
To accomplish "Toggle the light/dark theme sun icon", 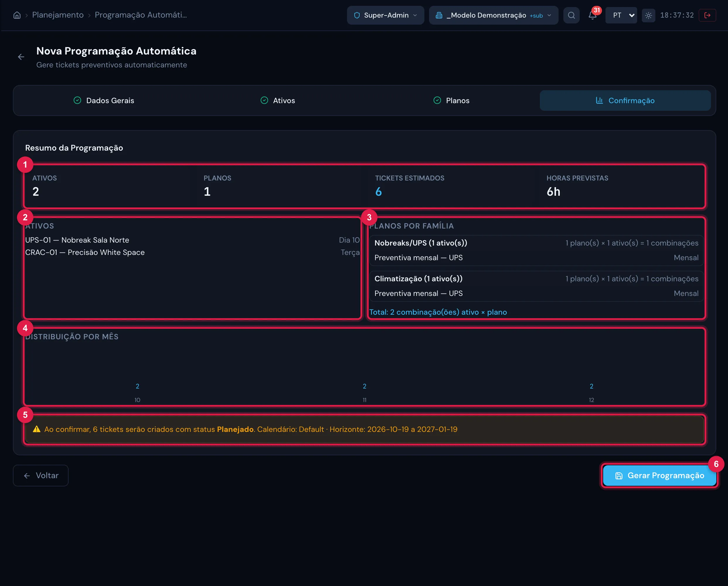I will [x=648, y=15].
